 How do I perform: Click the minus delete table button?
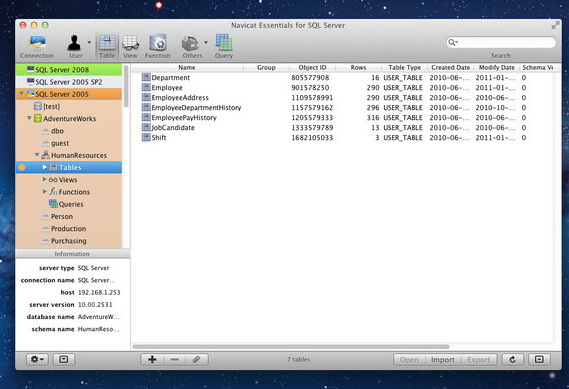[x=175, y=359]
